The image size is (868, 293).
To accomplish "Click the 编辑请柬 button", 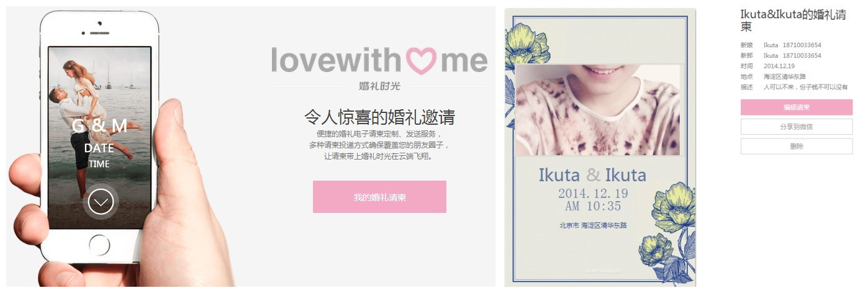I will [796, 107].
